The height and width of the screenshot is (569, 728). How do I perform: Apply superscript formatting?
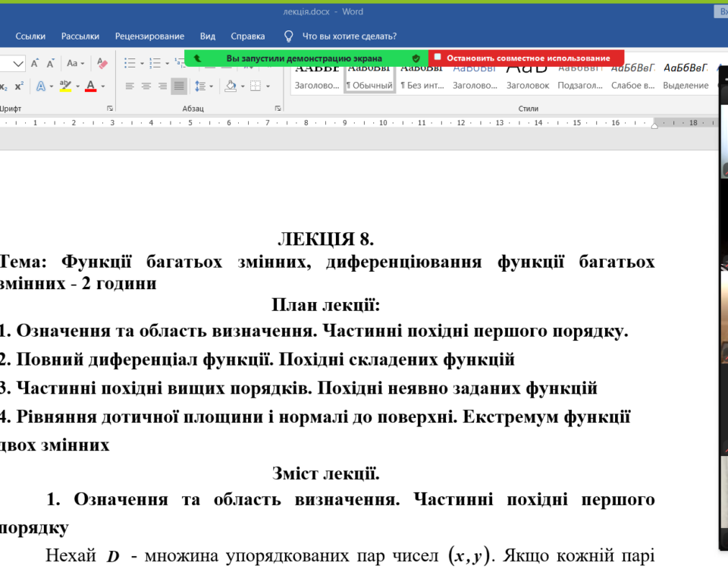[19, 86]
